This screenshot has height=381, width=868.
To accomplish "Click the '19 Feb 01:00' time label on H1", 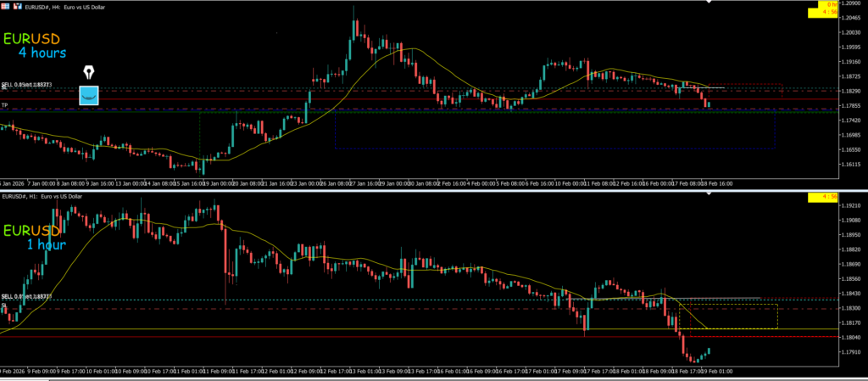I will (716, 373).
